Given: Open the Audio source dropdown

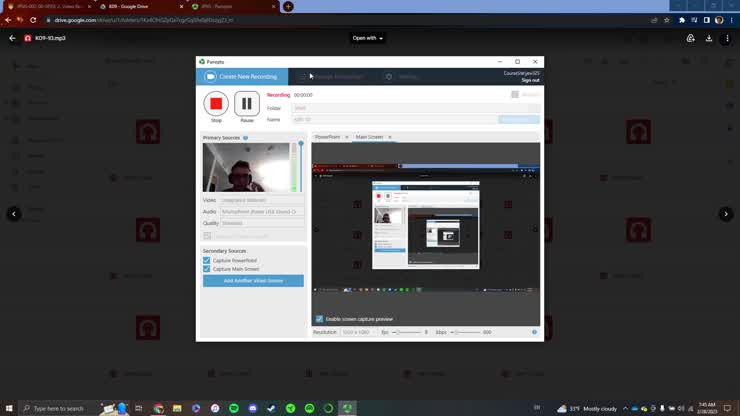Looking at the screenshot, I should coord(262,212).
